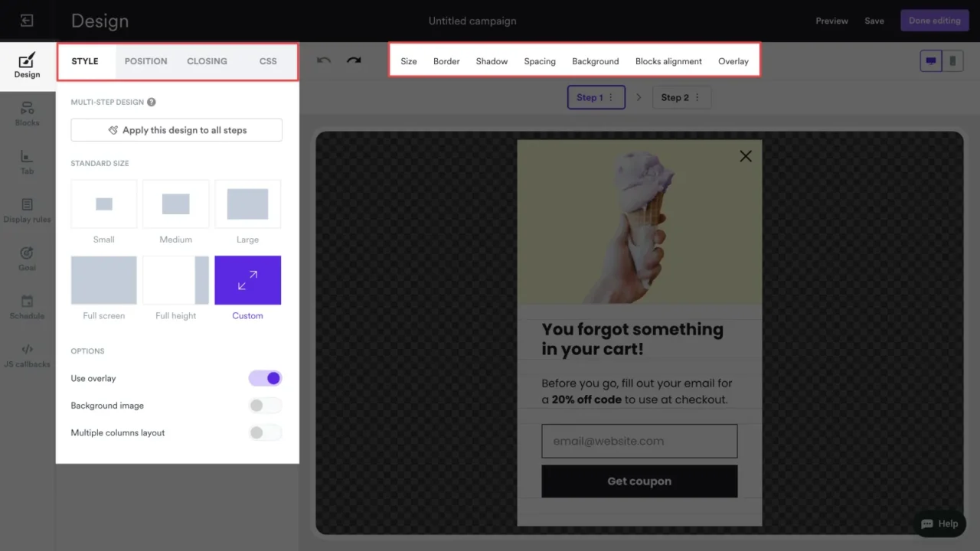This screenshot has width=980, height=551.
Task: Open the Shadow toolbar option
Action: 492,61
